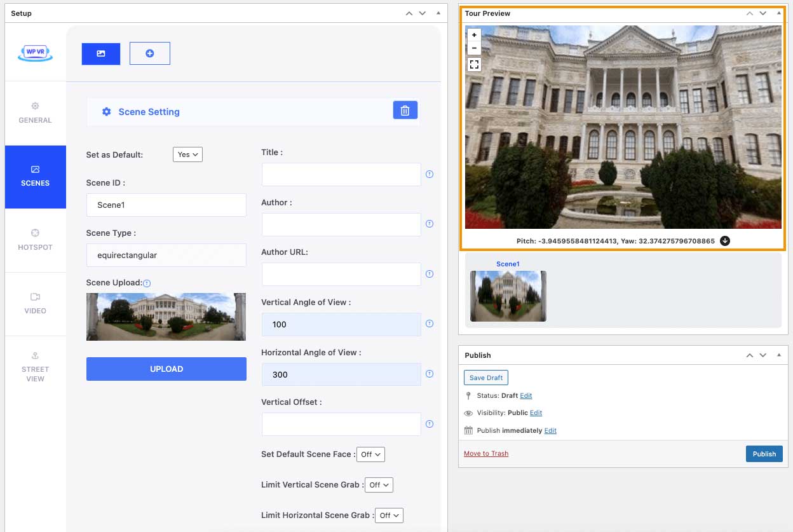Zoom out of the tour preview
Screen dimensions: 793x532
click(473, 48)
